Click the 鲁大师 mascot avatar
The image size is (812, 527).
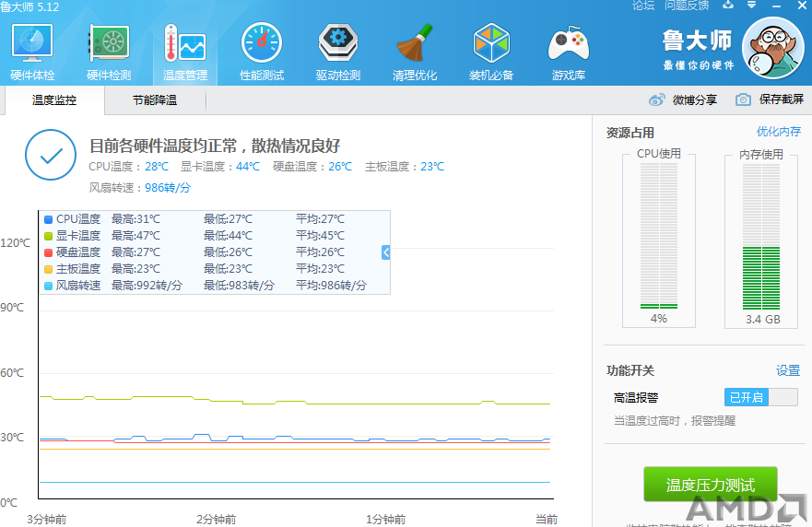772,48
